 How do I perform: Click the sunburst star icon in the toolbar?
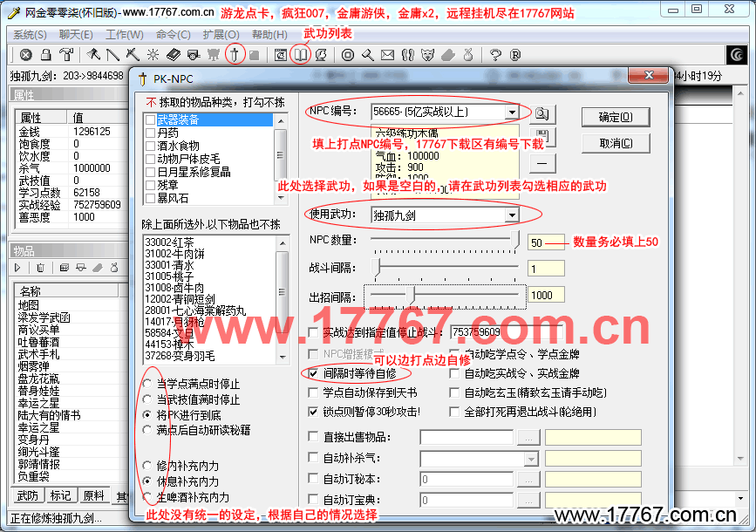coord(153,55)
